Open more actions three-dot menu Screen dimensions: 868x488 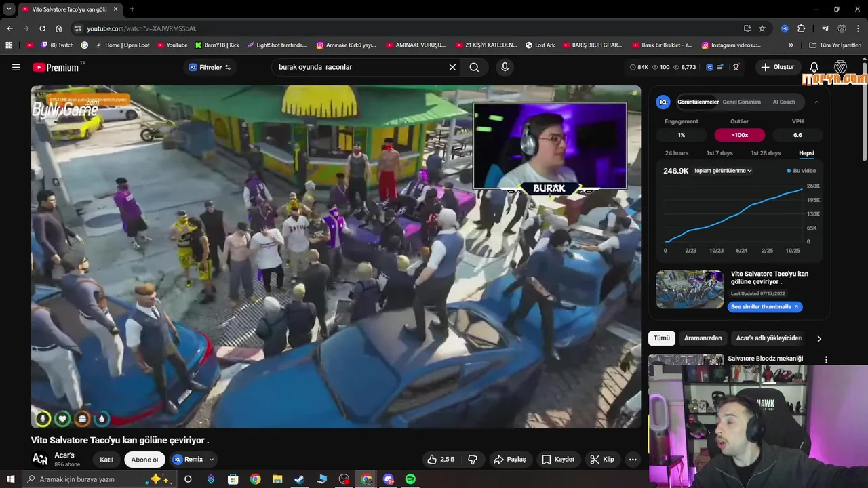click(633, 460)
